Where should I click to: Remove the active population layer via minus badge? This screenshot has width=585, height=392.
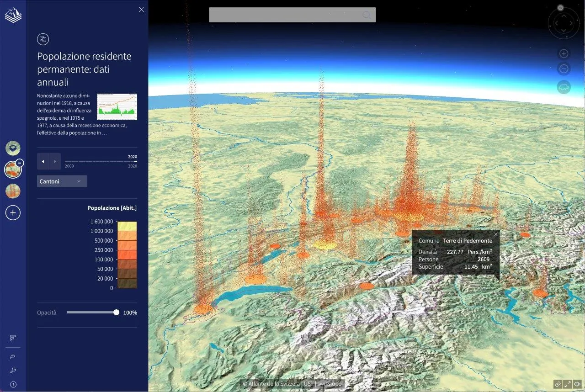click(20, 163)
